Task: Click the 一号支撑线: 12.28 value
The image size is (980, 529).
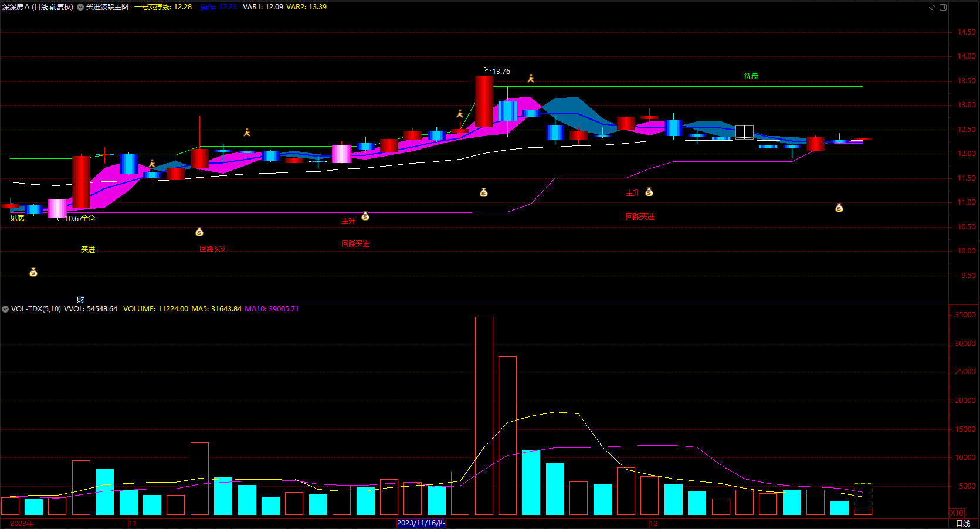Action: [163, 7]
